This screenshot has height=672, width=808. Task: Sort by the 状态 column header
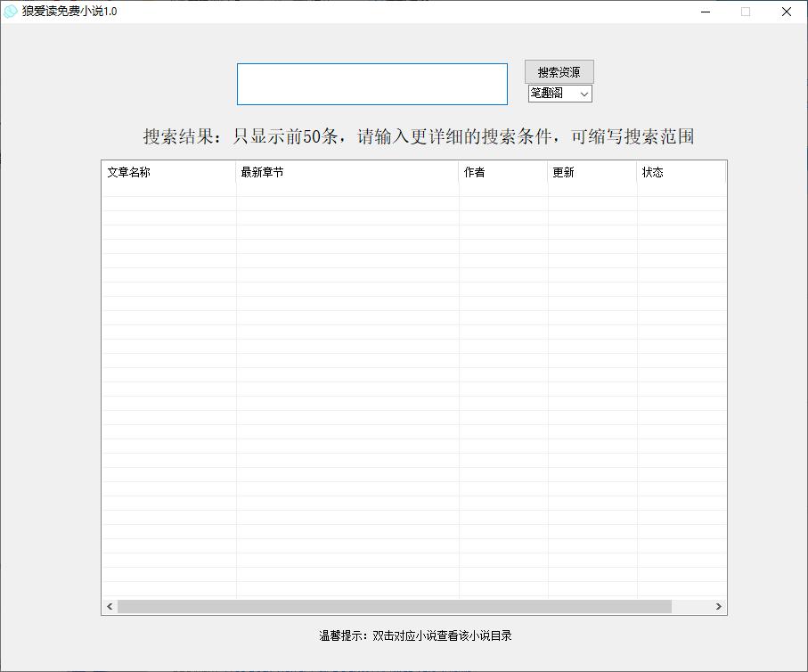(x=681, y=172)
